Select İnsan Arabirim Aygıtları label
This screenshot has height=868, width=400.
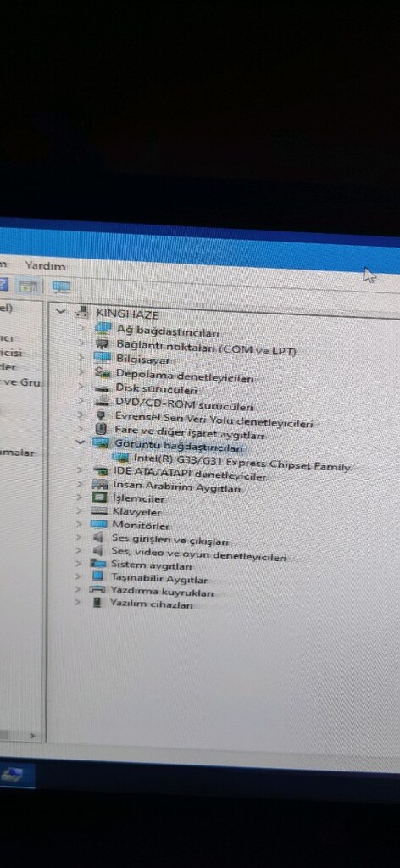click(x=176, y=487)
